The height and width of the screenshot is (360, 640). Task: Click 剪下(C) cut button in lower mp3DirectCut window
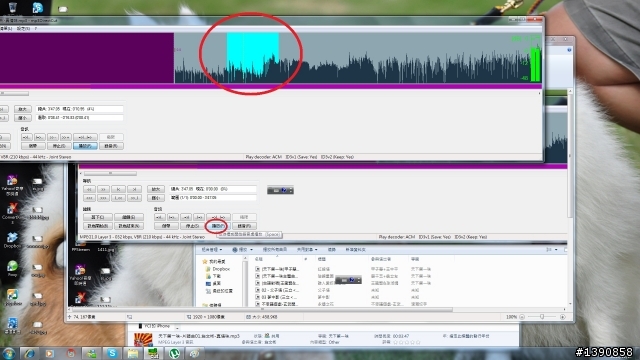point(98,217)
